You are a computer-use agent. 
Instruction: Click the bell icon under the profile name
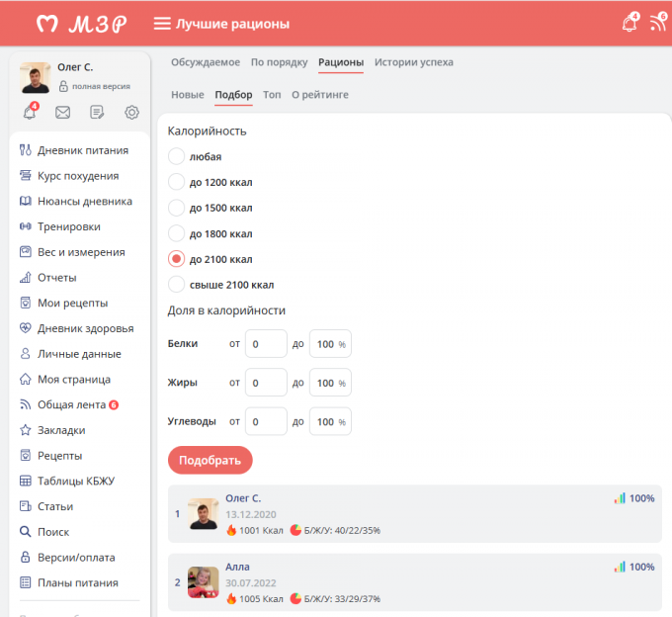30,113
